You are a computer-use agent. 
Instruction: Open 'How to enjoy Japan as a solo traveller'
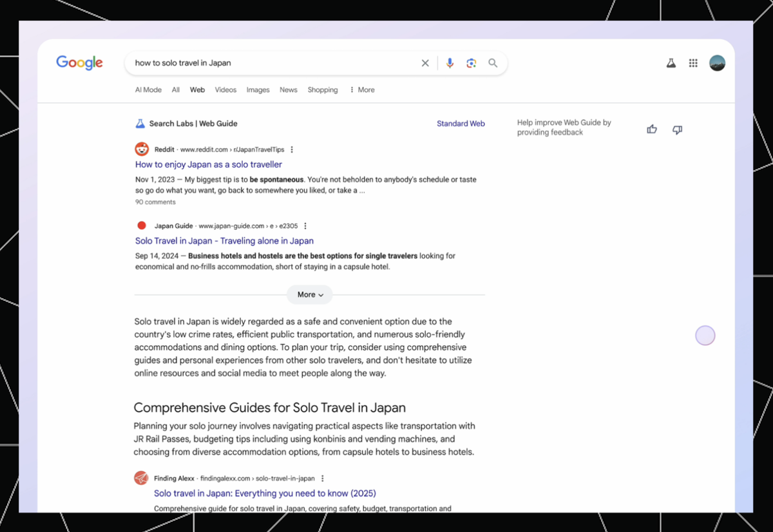pos(209,165)
